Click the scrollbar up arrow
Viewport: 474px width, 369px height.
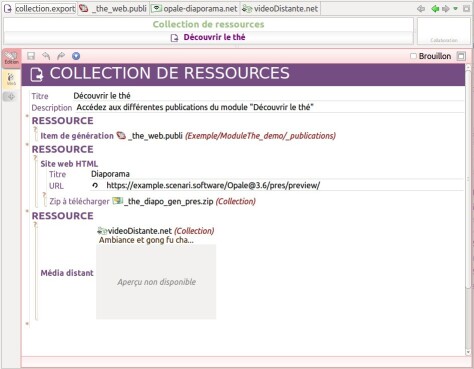coord(468,67)
